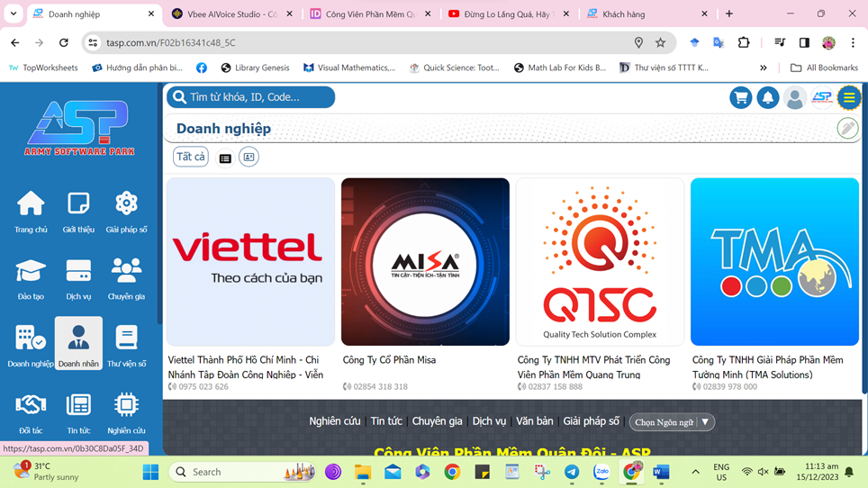This screenshot has height=488, width=868.
Task: Switch to the Khách hàng tab
Action: (647, 14)
